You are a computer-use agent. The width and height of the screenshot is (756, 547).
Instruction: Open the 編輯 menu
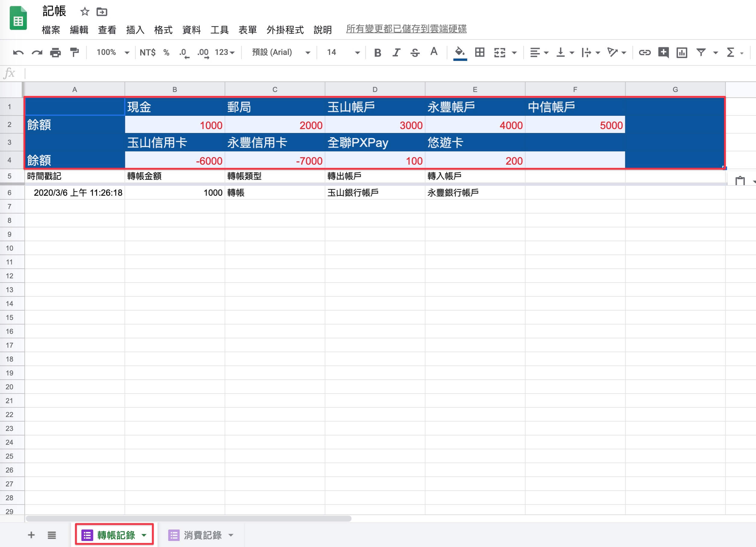pos(79,30)
